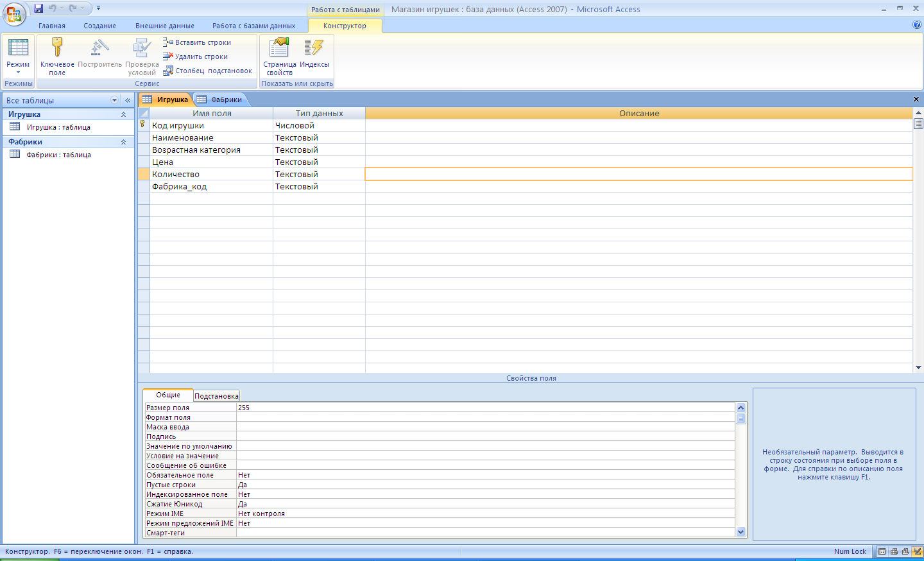Image resolution: width=924 pixels, height=561 pixels.
Task: Show Страница свойств property sheet
Action: [279, 56]
